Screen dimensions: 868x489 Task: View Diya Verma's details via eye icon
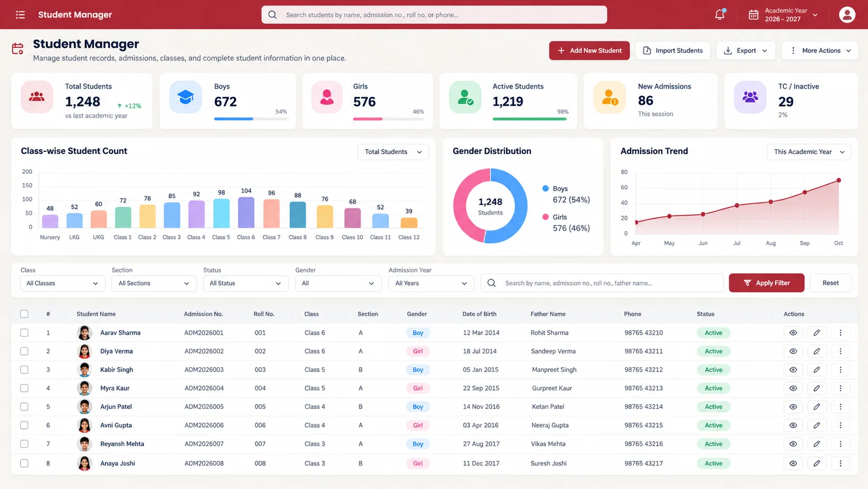[x=793, y=351]
